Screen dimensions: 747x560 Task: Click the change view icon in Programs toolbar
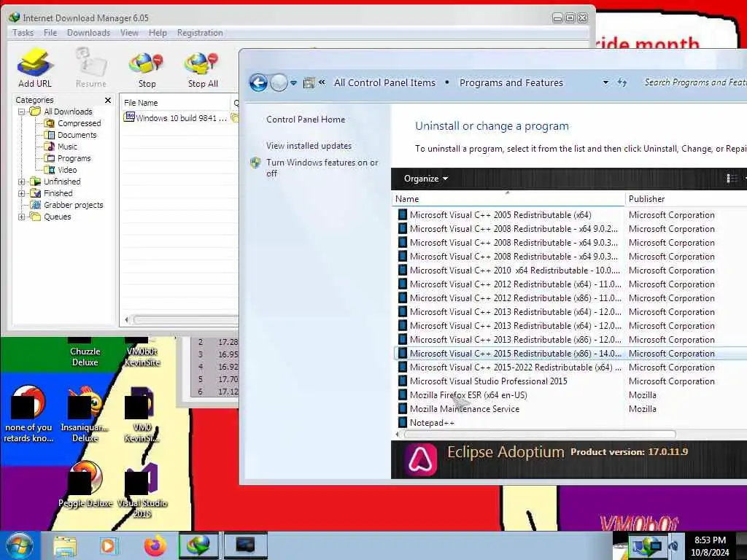click(731, 179)
